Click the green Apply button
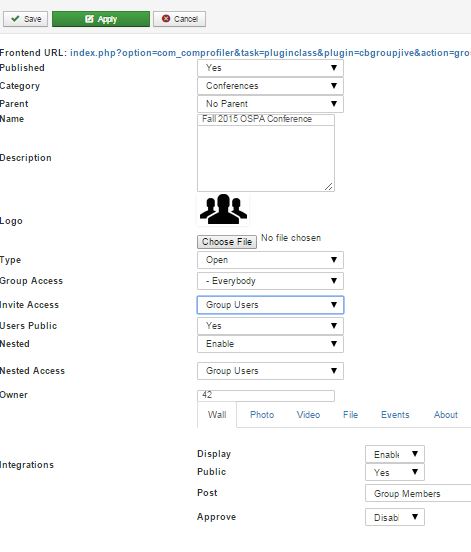Viewport: 471px width, 552px height. point(101,19)
